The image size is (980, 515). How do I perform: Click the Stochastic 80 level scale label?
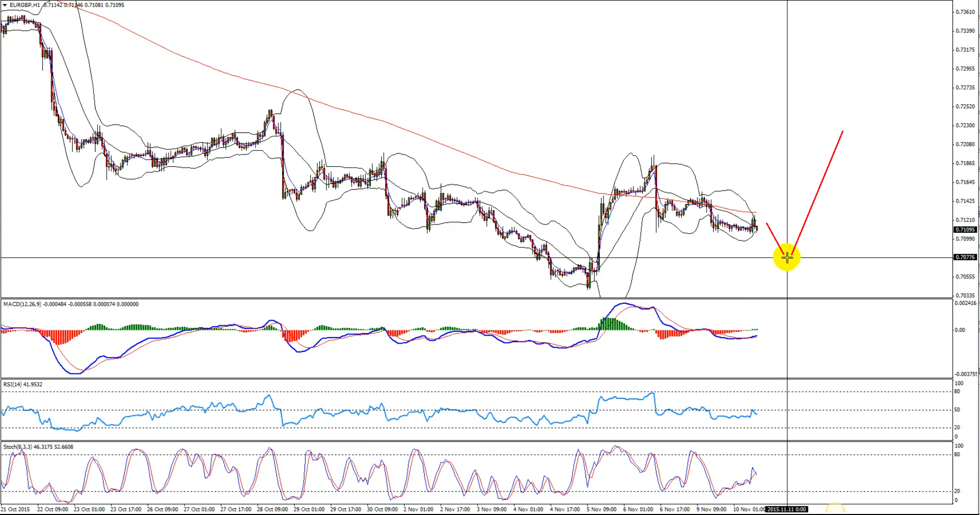(957, 454)
